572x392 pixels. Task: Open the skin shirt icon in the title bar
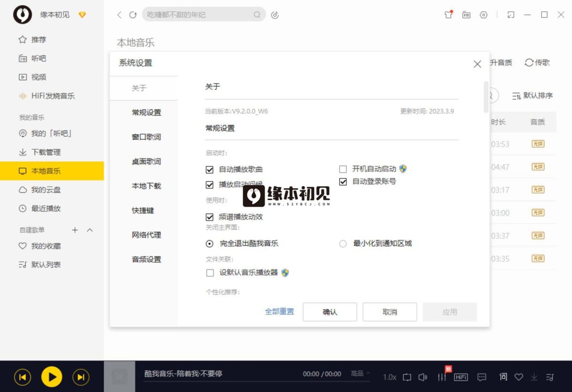449,15
